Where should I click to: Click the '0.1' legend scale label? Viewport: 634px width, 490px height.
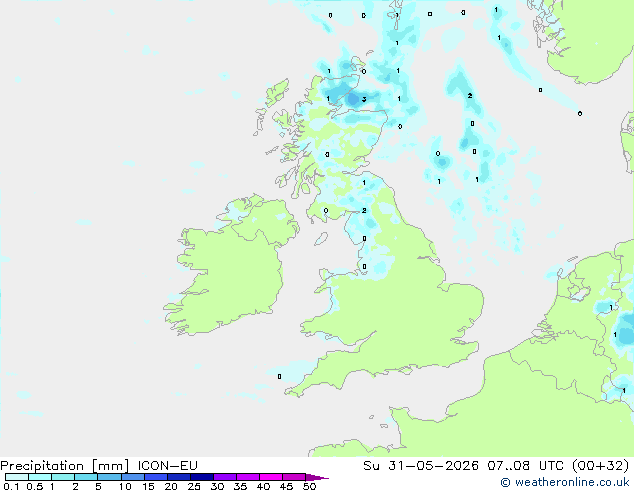(11, 486)
